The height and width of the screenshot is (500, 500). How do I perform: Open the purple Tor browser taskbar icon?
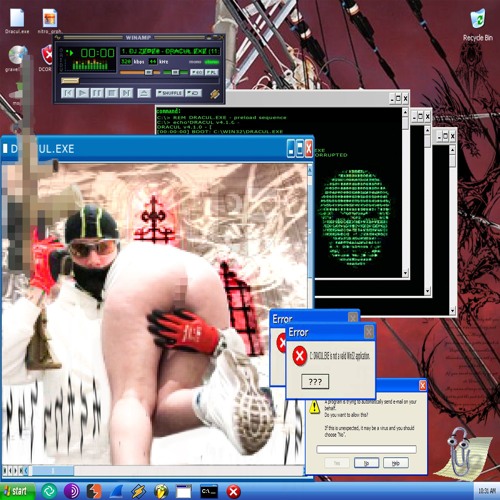pos(72,491)
